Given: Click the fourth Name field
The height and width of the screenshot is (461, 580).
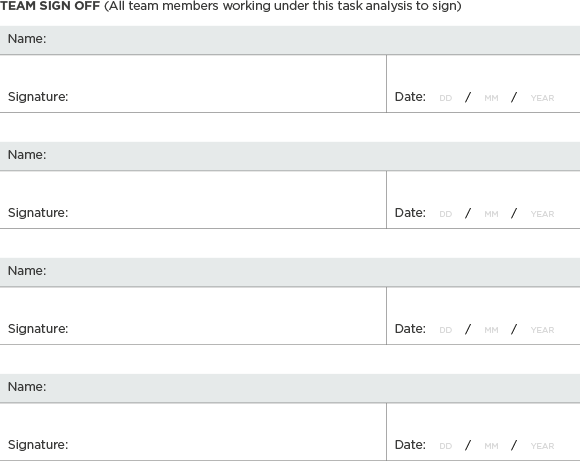Looking at the screenshot, I should (290, 388).
